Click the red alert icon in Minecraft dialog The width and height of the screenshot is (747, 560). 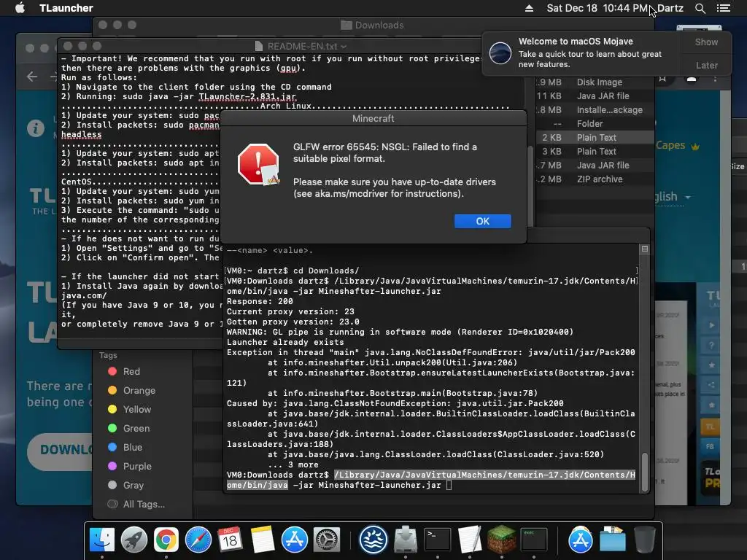click(258, 164)
